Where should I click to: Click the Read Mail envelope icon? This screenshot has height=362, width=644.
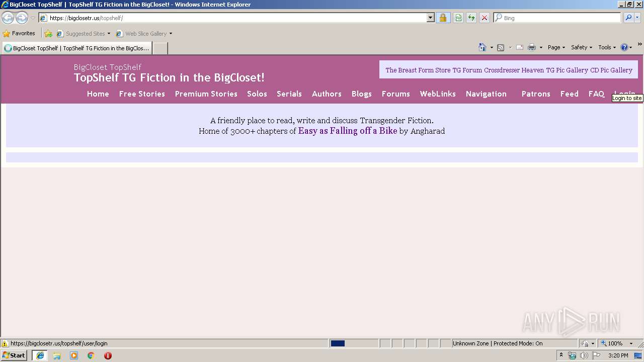point(520,47)
